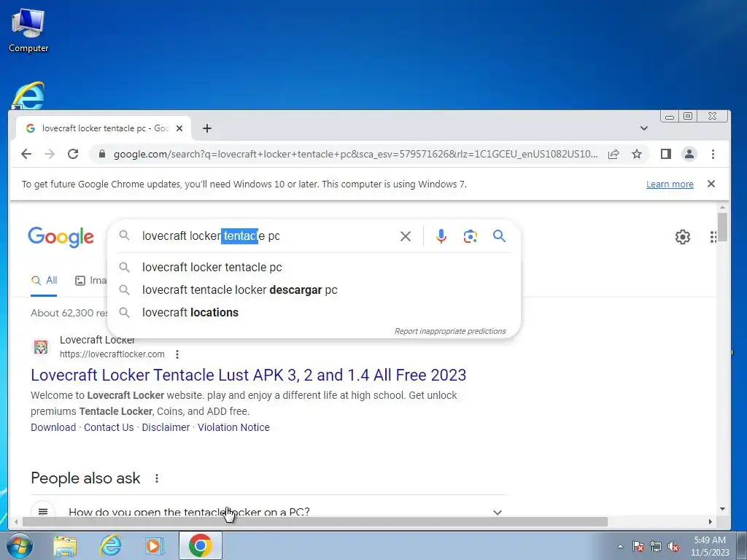Click the vertical page scrollbar thumb

pos(722,227)
